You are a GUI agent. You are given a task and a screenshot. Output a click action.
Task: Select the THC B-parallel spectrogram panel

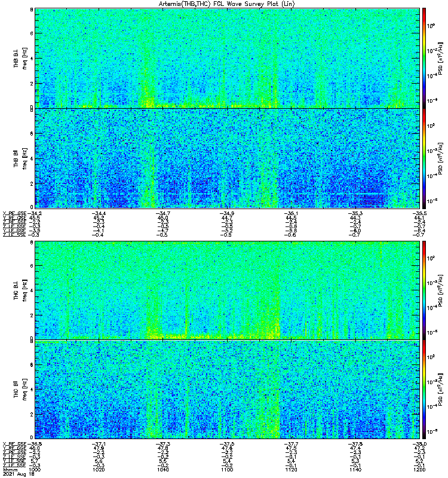[228, 390]
